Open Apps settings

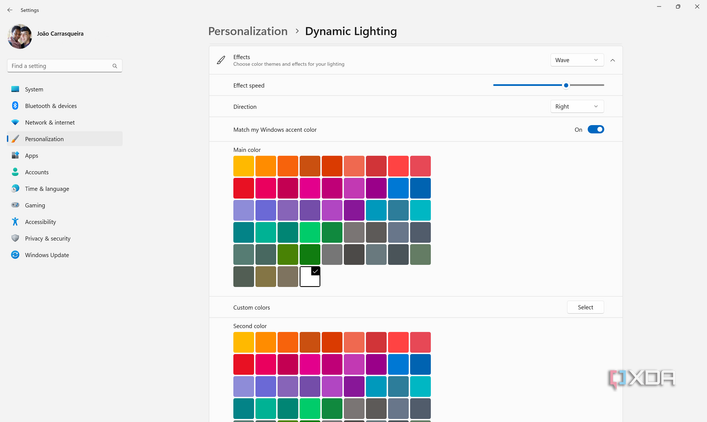(x=65, y=156)
